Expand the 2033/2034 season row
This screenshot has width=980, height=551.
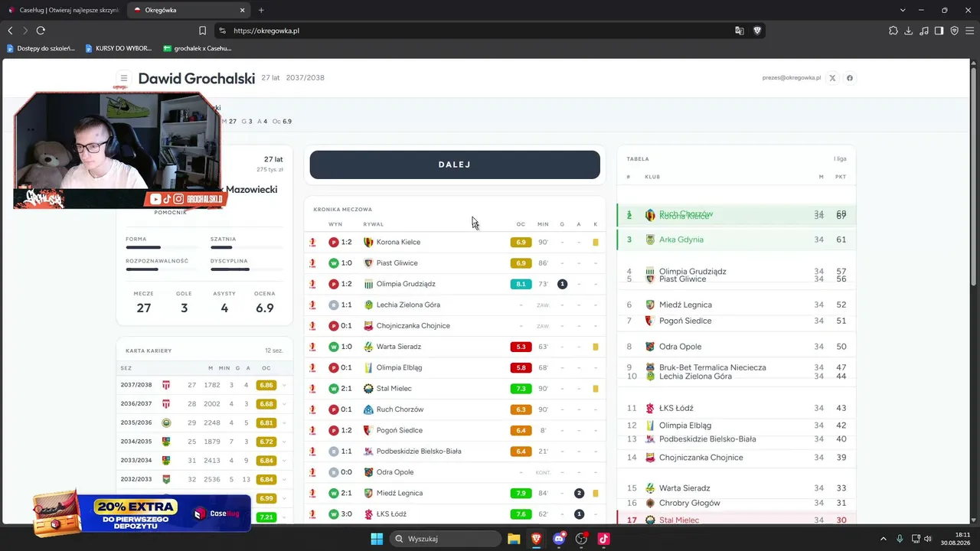284,461
